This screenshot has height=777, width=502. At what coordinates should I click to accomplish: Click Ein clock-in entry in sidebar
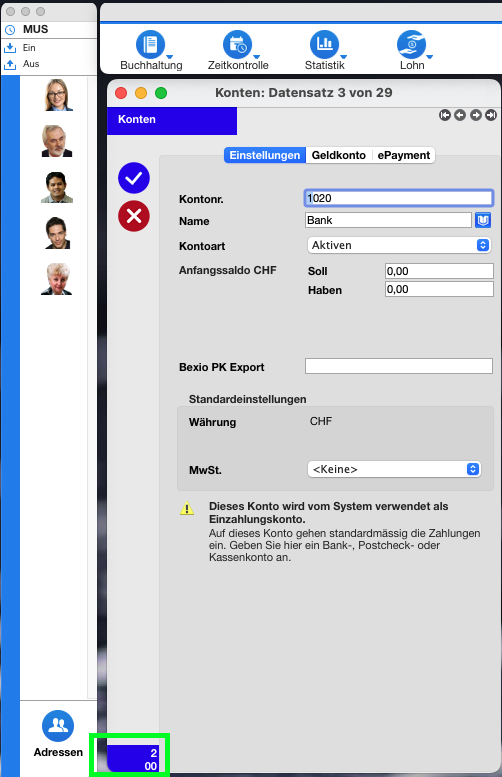[x=29, y=48]
